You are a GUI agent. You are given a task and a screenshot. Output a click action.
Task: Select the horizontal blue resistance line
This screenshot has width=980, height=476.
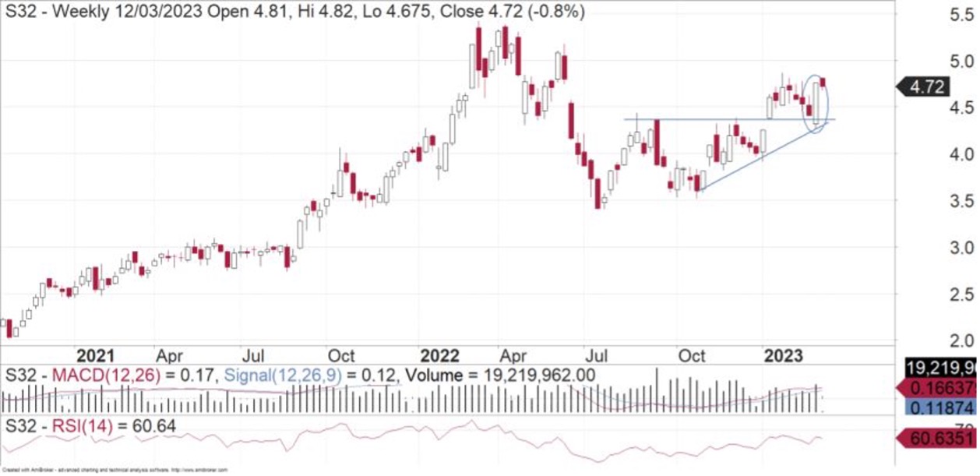pos(701,119)
